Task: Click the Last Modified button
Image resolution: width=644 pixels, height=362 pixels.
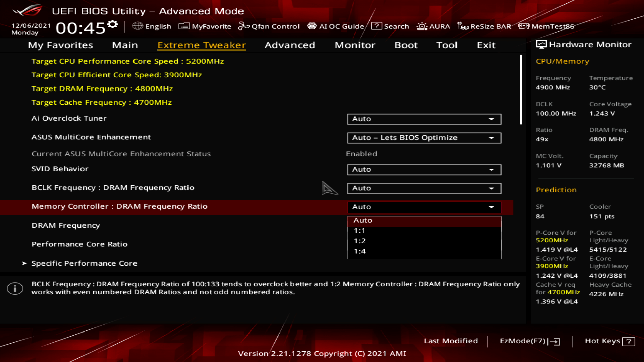Action: point(450,341)
